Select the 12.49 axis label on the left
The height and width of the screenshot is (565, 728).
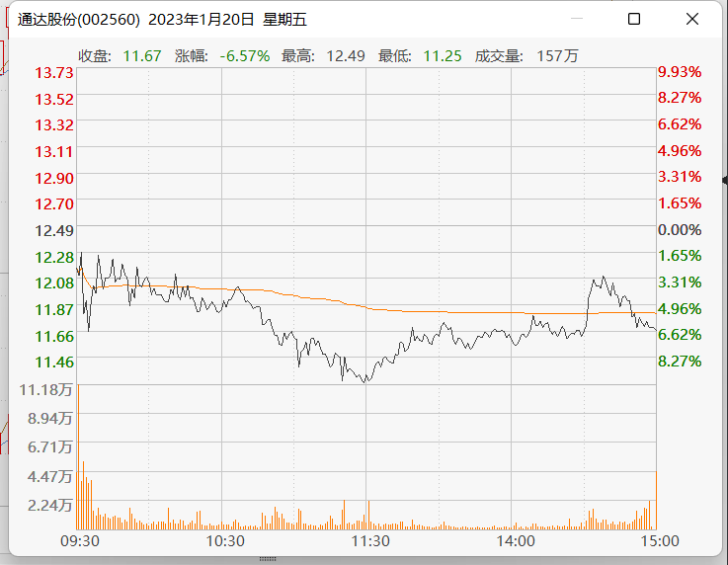(x=54, y=230)
